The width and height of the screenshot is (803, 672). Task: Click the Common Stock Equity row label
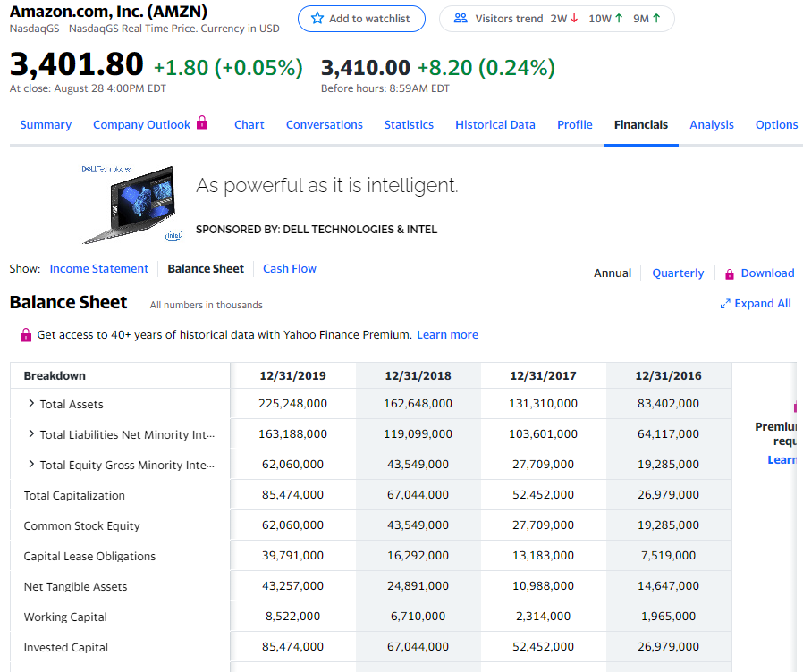(81, 525)
